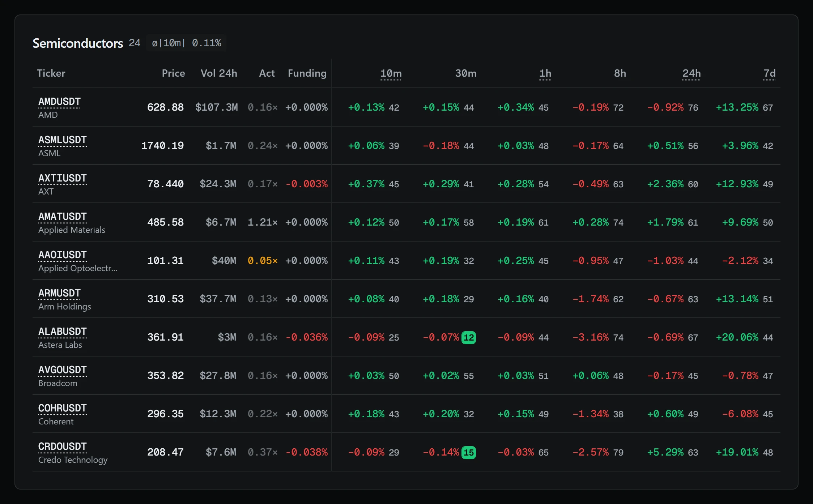Image resolution: width=813 pixels, height=504 pixels.
Task: Sort table by 10m column header
Action: (391, 73)
